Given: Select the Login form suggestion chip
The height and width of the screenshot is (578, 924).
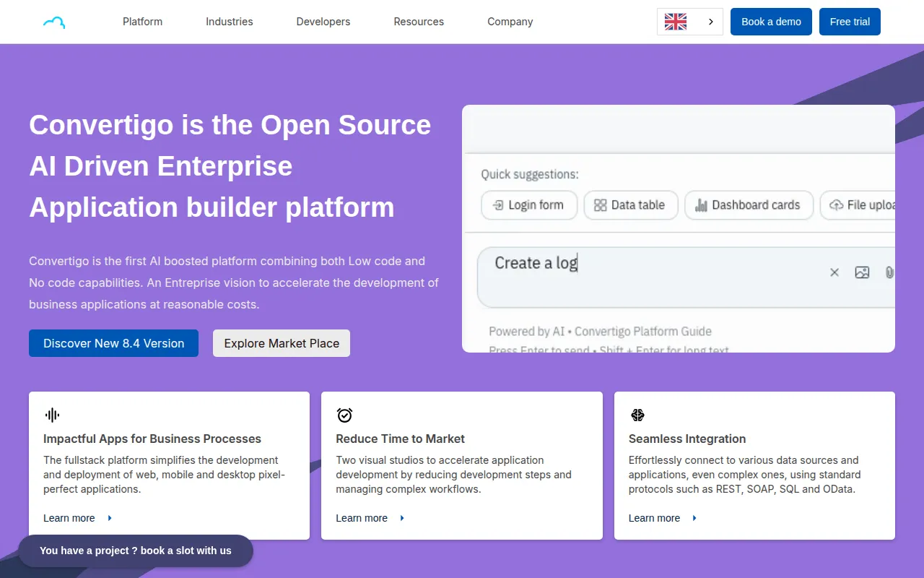Looking at the screenshot, I should [x=529, y=205].
